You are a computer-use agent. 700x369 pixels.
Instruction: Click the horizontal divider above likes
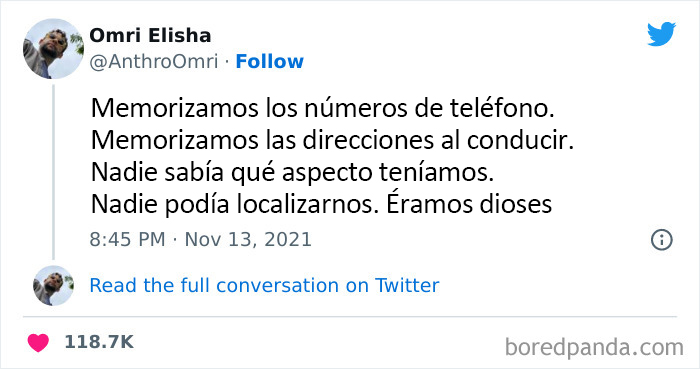(350, 317)
